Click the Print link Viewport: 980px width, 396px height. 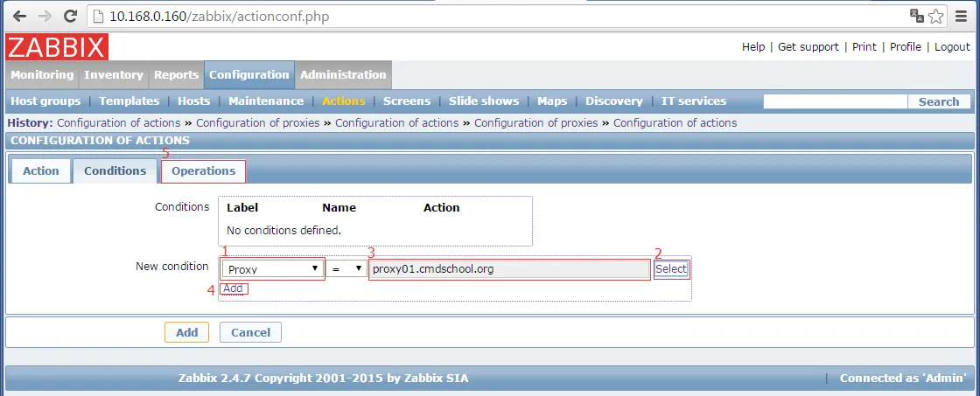864,47
